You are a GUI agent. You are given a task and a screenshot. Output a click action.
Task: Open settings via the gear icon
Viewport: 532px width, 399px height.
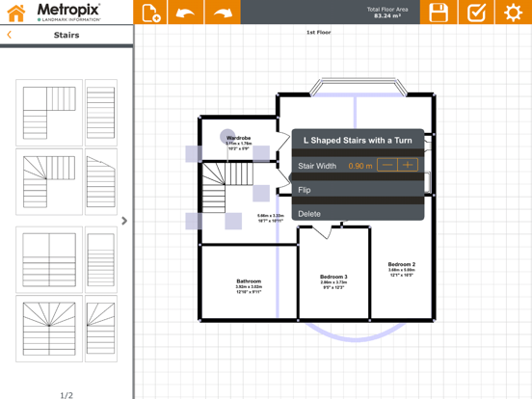click(x=513, y=13)
